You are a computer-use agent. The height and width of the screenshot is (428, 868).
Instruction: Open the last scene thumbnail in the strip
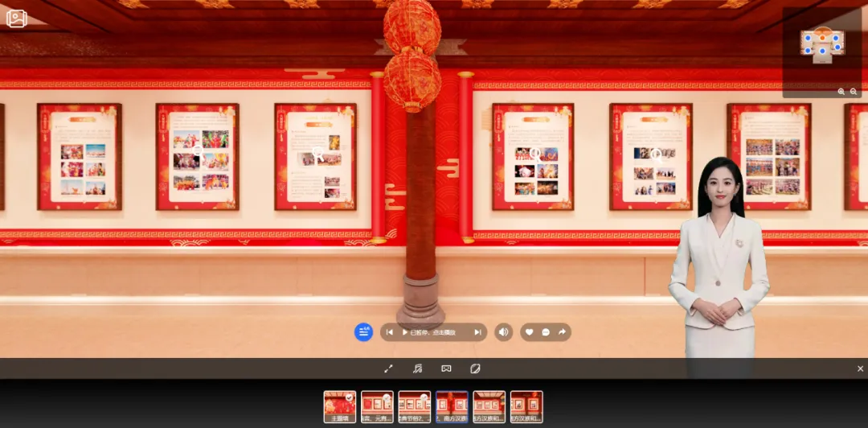(x=526, y=407)
